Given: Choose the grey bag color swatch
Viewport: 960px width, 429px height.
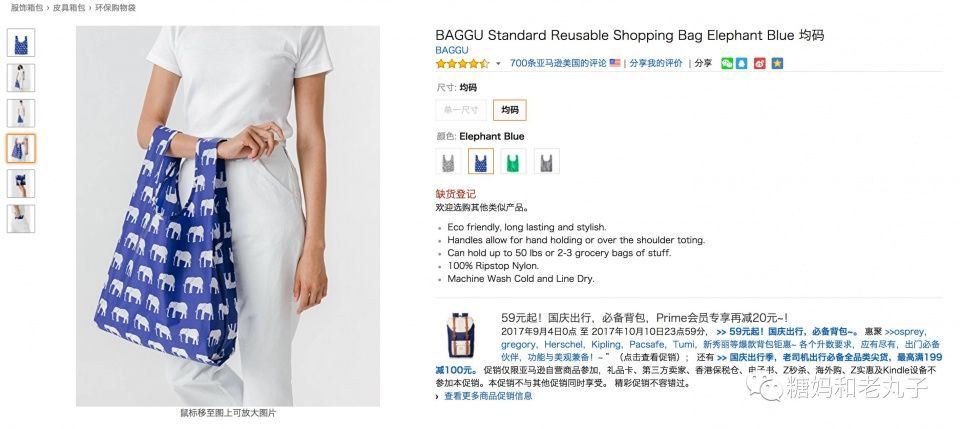Looking at the screenshot, I should (x=546, y=162).
